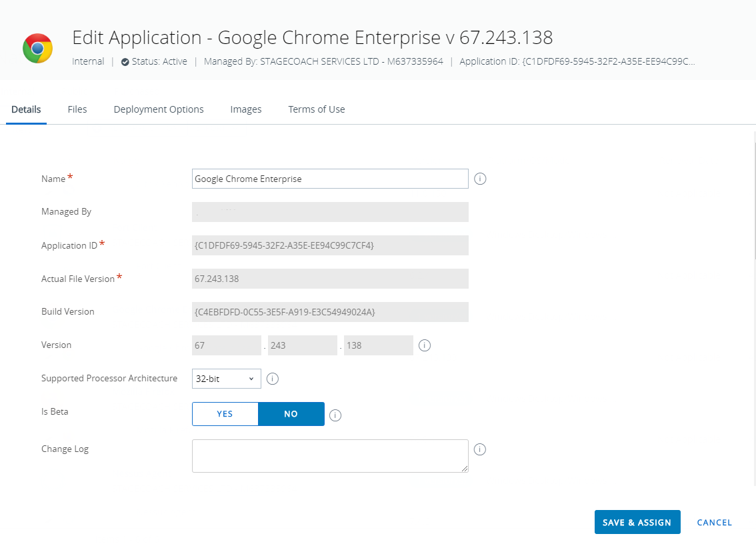Select NO for Is Beta
Viewport: 756px width, 546px height.
[291, 413]
